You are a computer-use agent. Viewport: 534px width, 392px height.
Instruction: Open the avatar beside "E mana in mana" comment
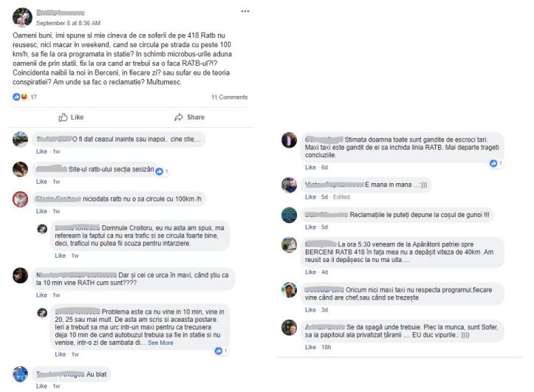coord(289,185)
